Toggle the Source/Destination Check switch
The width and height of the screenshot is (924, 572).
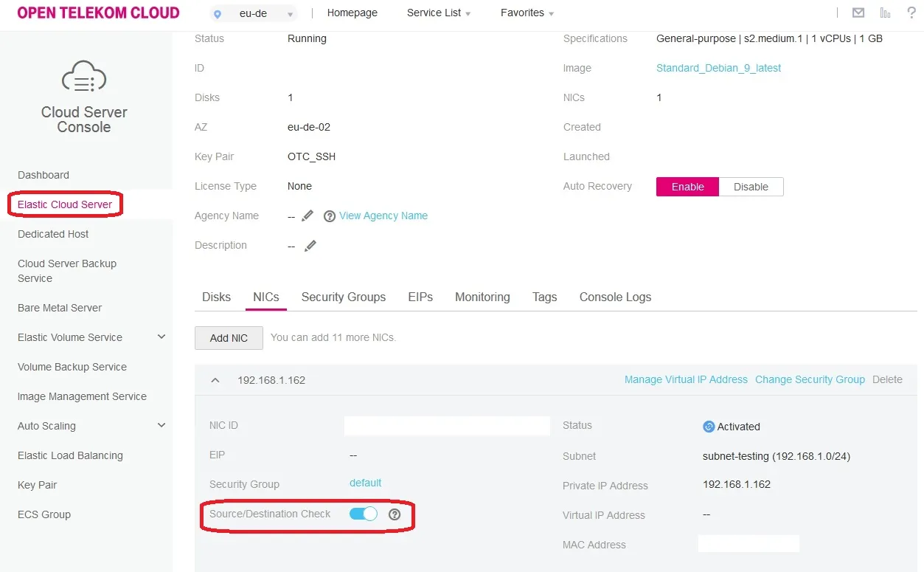pos(364,514)
